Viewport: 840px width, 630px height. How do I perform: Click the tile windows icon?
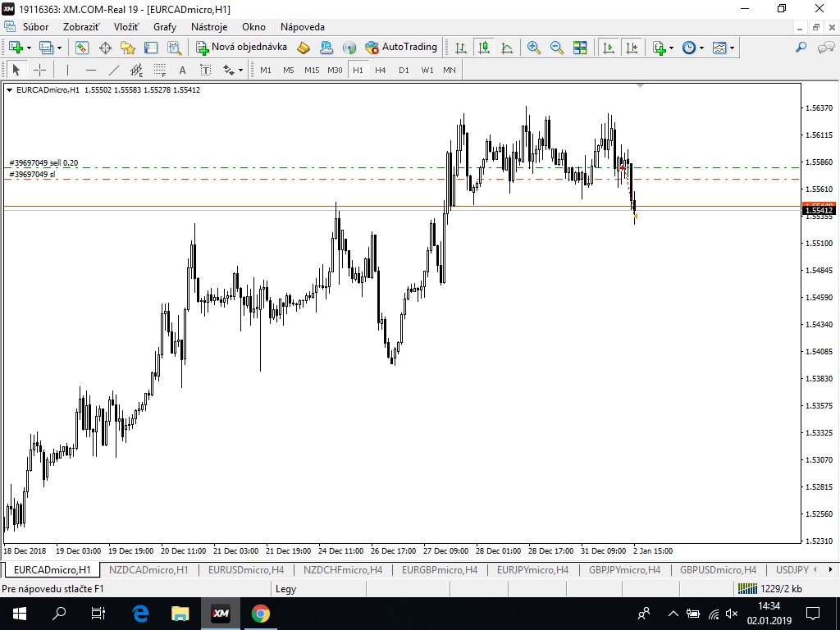click(581, 48)
